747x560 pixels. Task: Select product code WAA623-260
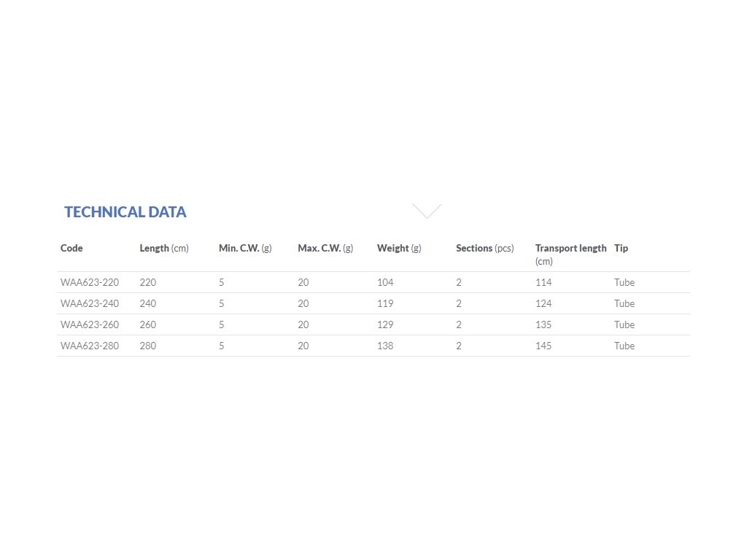(x=90, y=324)
